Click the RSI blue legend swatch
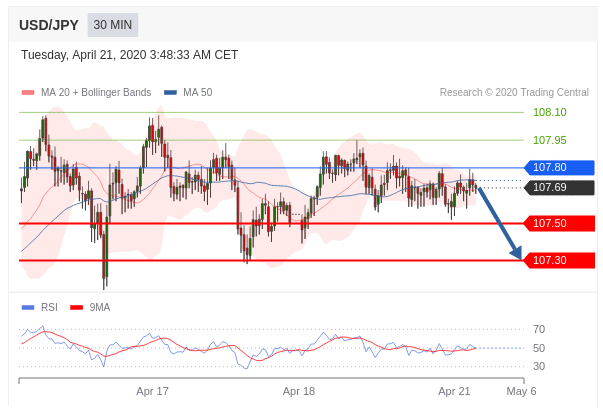 tap(28, 308)
